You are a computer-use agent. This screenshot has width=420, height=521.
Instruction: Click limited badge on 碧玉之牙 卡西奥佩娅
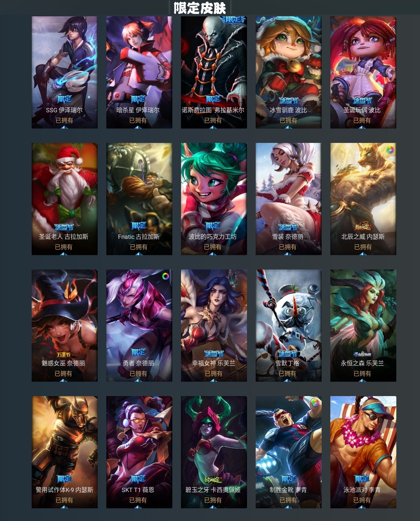(213, 479)
